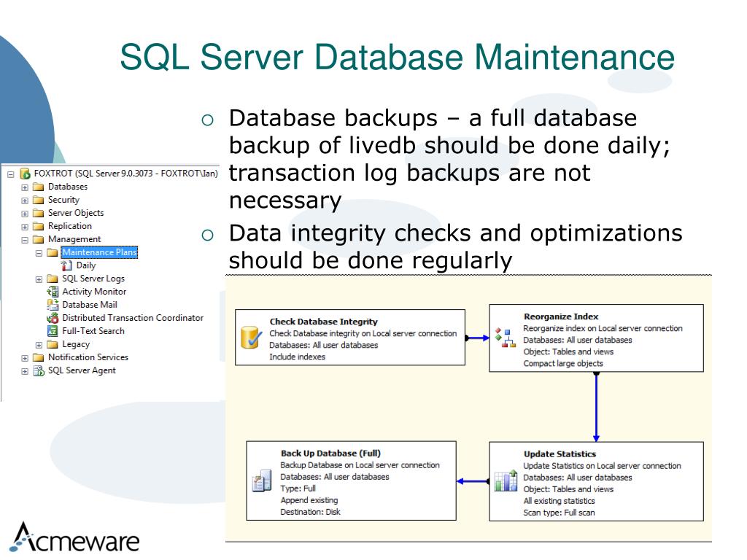Image resolution: width=747 pixels, height=560 pixels.
Task: Click the Database Mail icon
Action: coord(53,305)
